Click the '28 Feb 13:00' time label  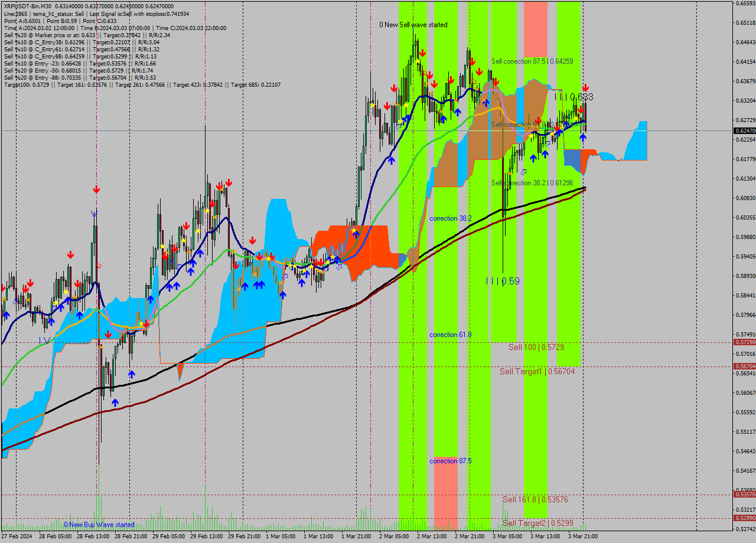93,537
